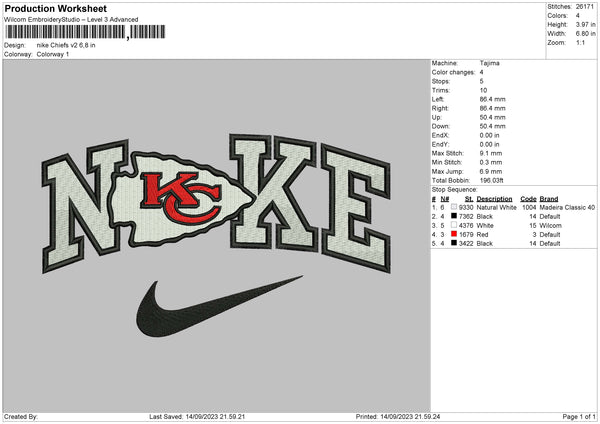
Task: Click the Width value '6.80 in'
Action: [585, 34]
